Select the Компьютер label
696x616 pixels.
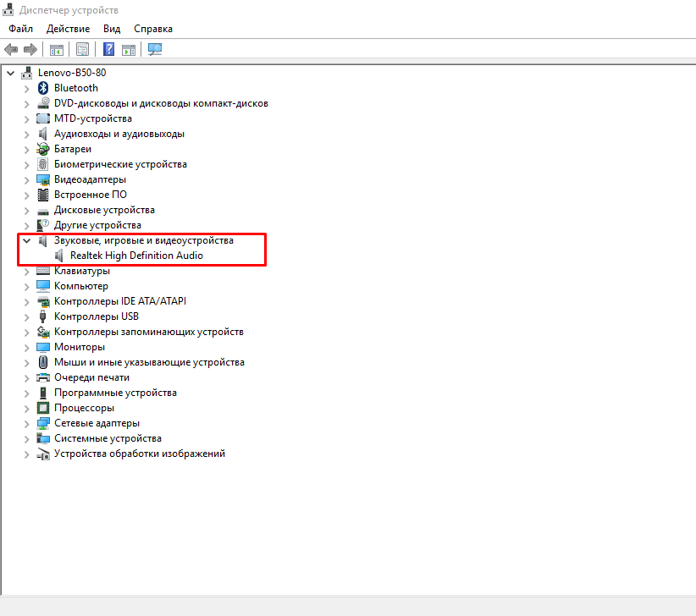pyautogui.click(x=81, y=286)
